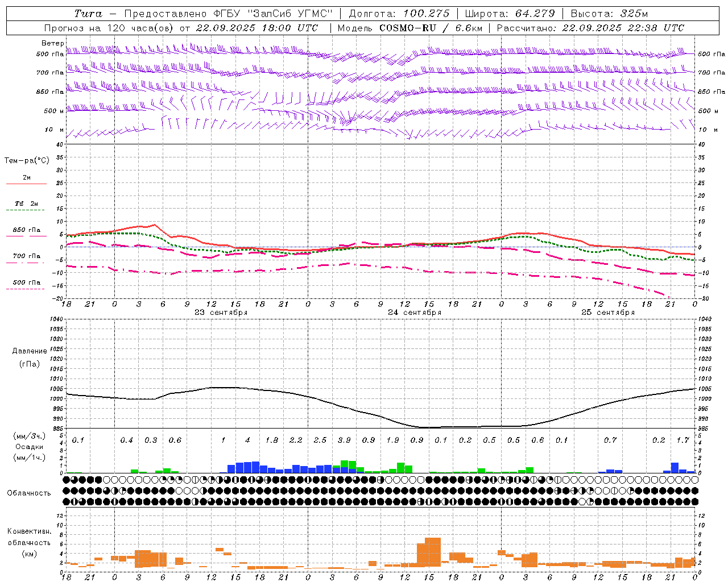Click the 'Td 2м' dew point legend entry

coord(27,203)
